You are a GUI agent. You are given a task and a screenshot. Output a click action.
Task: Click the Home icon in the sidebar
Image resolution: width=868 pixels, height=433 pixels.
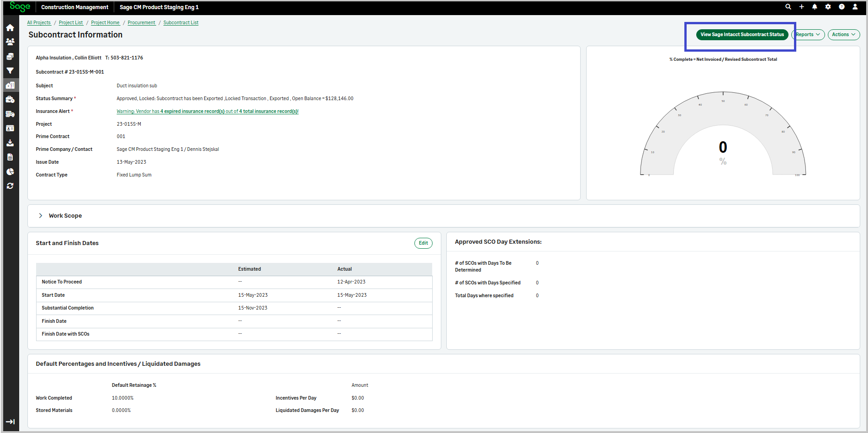point(10,27)
